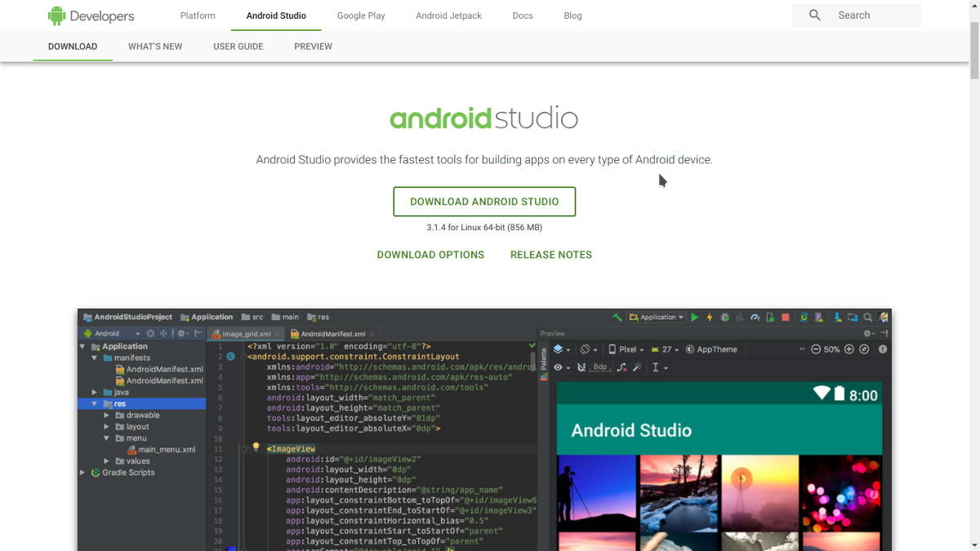The height and width of the screenshot is (551, 980).
Task: Open the API 27 version dropdown
Action: (x=666, y=349)
